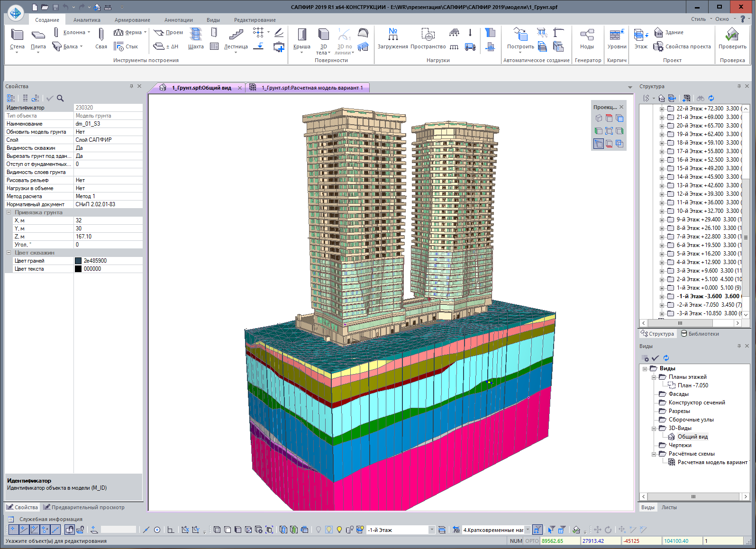756x549 pixels.
Task: Click the X, м value field
Action: click(x=108, y=220)
